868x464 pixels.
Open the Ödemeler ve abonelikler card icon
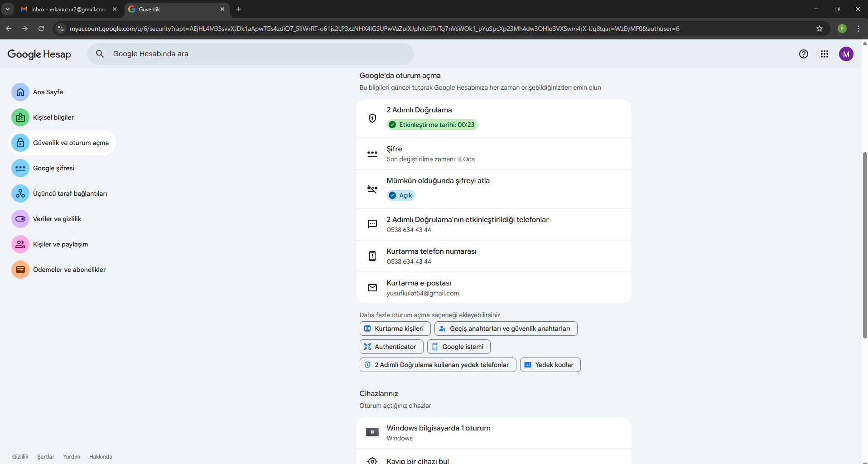point(20,270)
